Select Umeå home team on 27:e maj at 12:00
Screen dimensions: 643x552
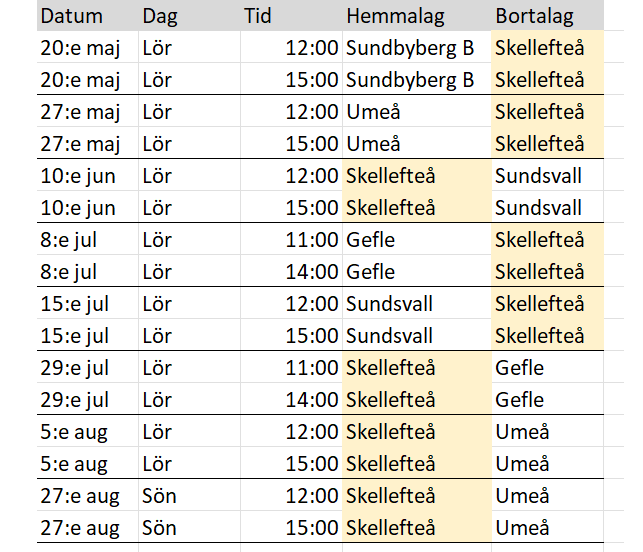(372, 112)
